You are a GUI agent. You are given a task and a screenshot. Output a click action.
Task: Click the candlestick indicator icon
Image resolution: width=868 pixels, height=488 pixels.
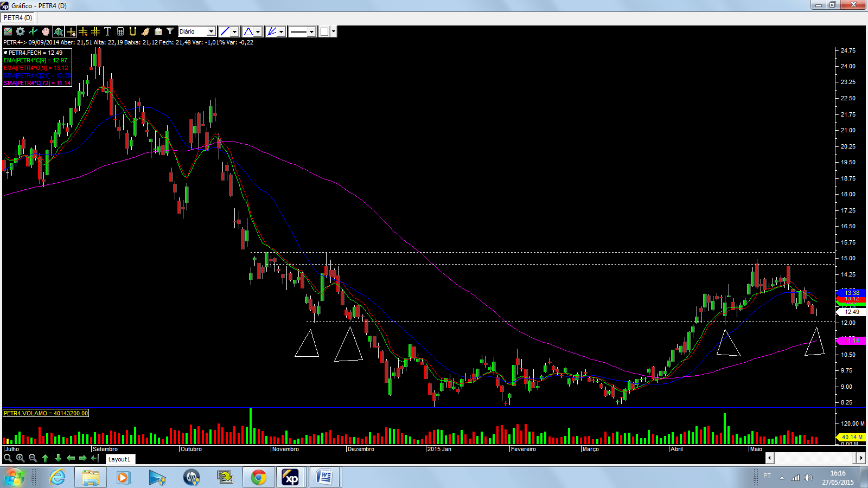click(x=33, y=31)
